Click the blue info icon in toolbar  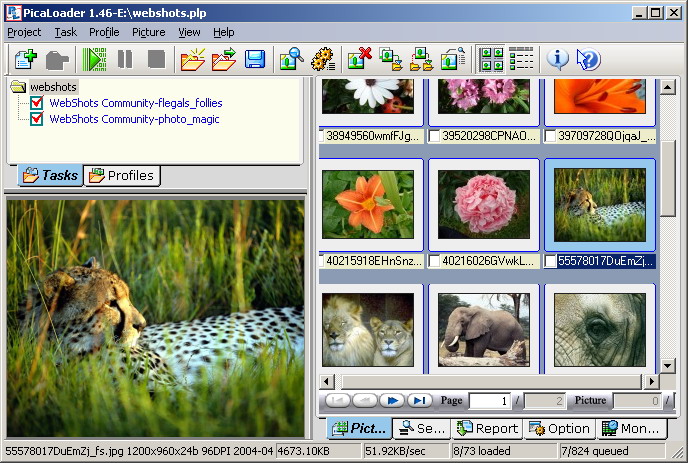pyautogui.click(x=557, y=59)
